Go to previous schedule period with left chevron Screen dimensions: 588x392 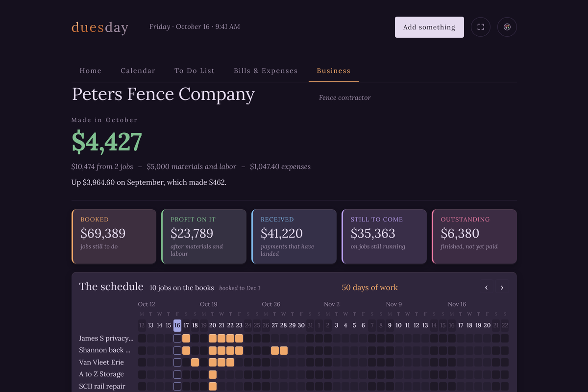point(486,288)
